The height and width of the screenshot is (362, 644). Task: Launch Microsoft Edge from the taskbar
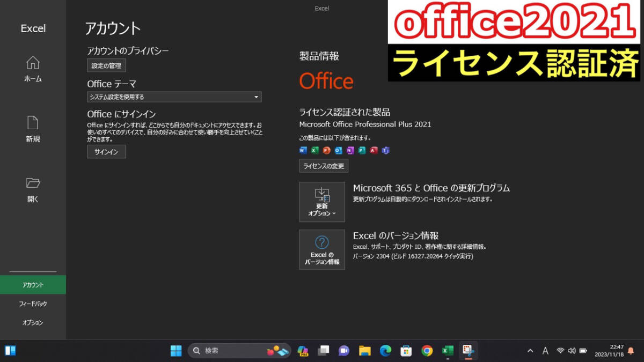click(385, 351)
